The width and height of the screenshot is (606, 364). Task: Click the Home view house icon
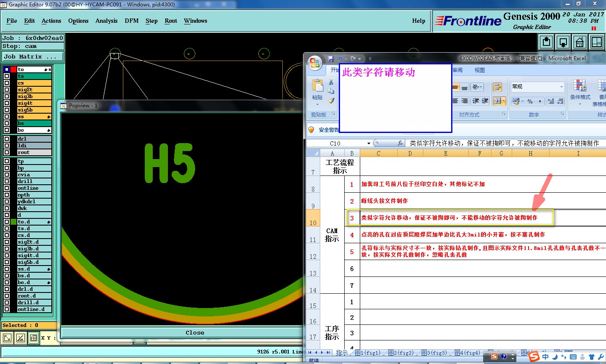pos(580,42)
